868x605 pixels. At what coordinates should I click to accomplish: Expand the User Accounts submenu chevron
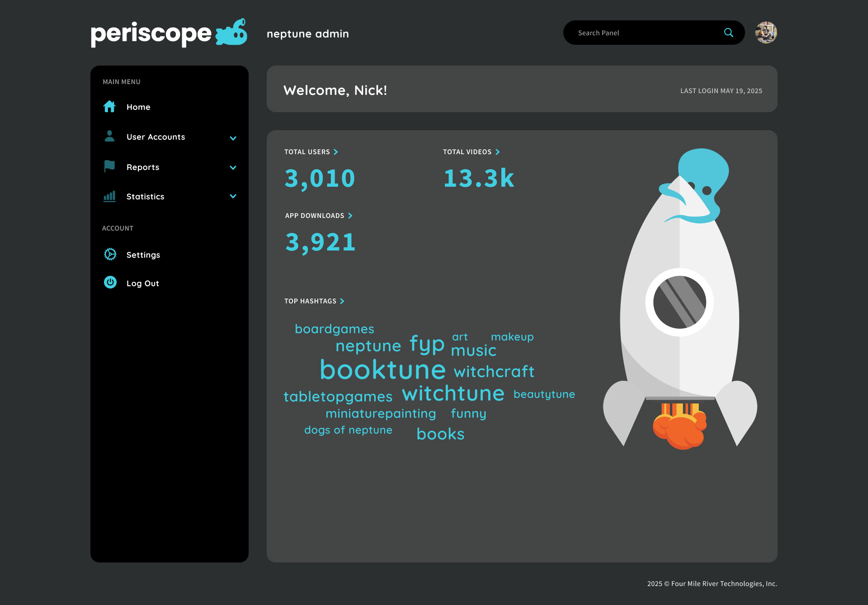pyautogui.click(x=233, y=138)
